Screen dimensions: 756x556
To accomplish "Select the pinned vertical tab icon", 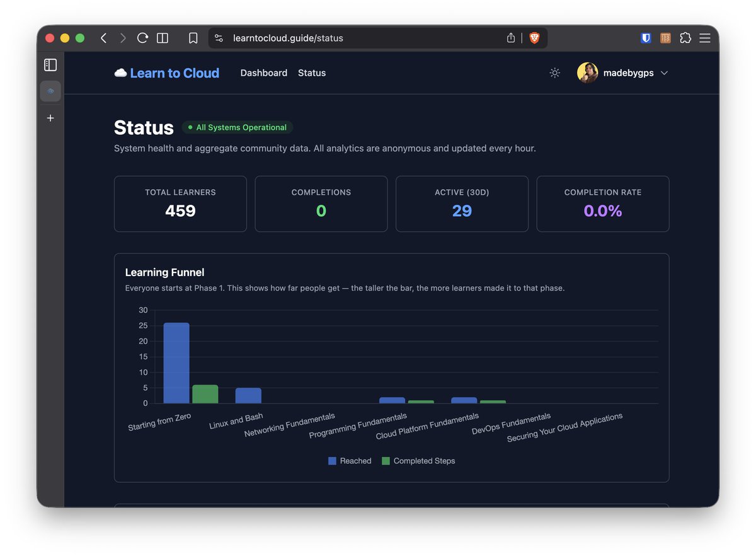I will pos(50,91).
